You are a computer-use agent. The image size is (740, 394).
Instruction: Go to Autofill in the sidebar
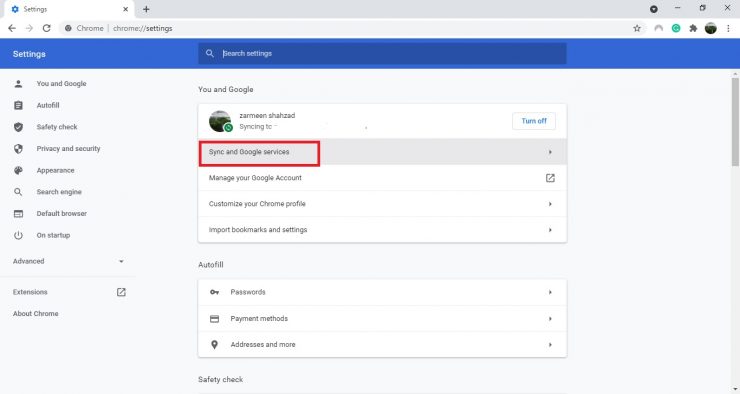(48, 105)
